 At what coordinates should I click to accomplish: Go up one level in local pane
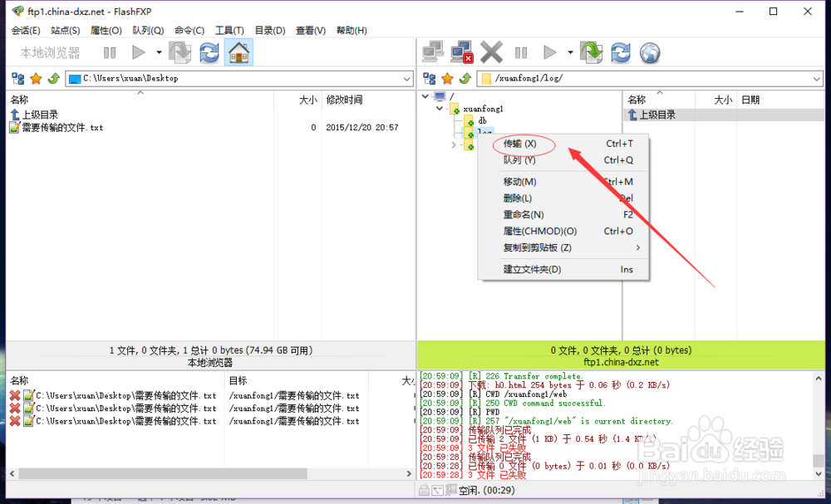point(53,79)
